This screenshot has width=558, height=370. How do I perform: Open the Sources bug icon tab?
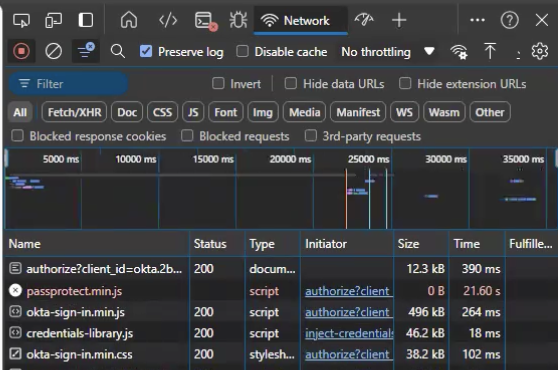(x=238, y=20)
